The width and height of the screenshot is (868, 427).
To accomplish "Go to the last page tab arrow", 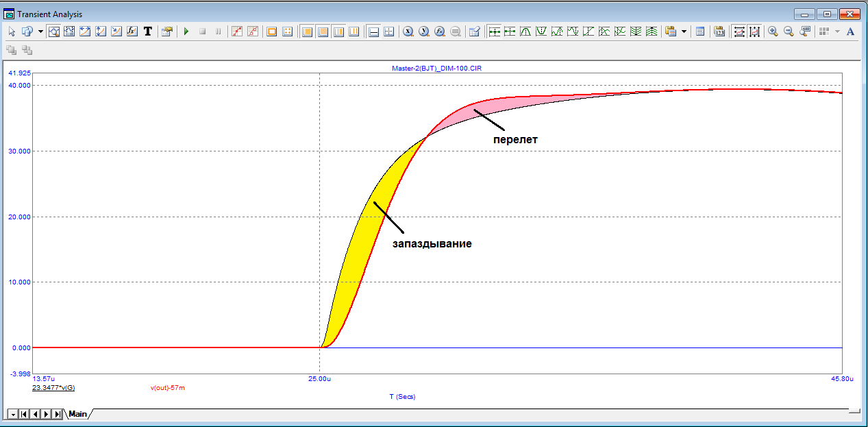I will click(x=58, y=414).
